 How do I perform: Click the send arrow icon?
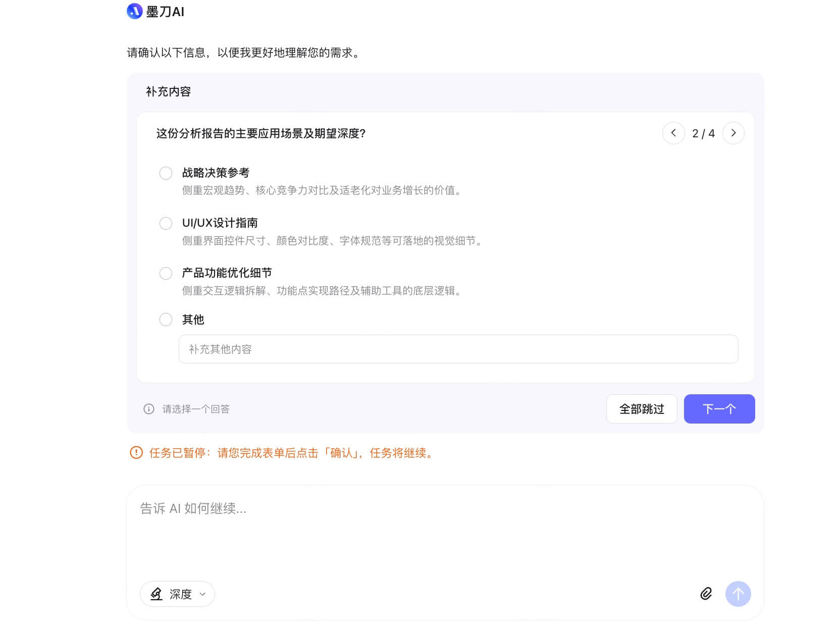(x=738, y=594)
